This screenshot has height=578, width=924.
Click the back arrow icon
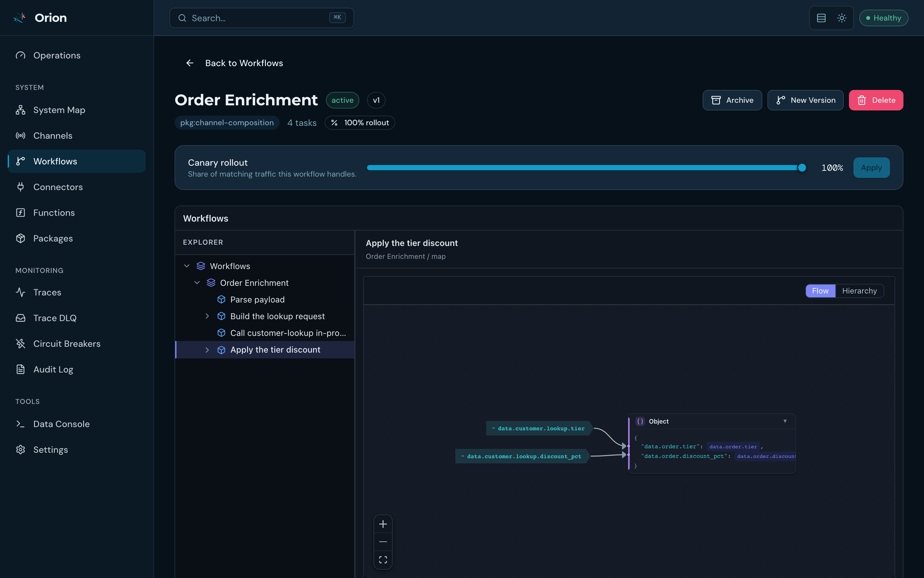190,63
